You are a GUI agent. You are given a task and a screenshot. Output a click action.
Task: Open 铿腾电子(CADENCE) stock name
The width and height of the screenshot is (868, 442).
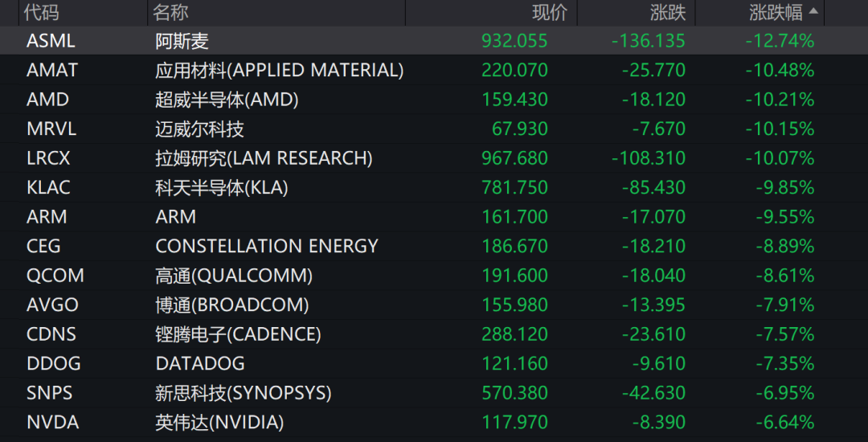238,334
